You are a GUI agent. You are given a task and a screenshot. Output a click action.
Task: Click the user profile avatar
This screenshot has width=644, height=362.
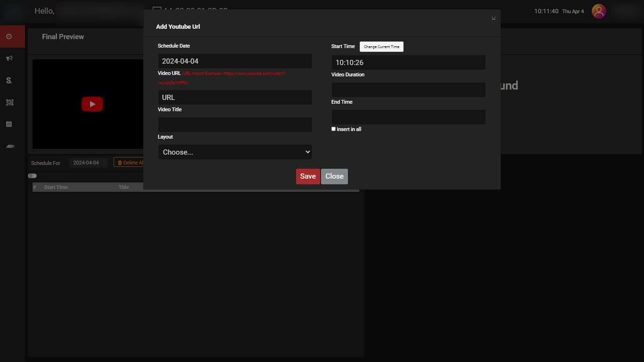(599, 11)
